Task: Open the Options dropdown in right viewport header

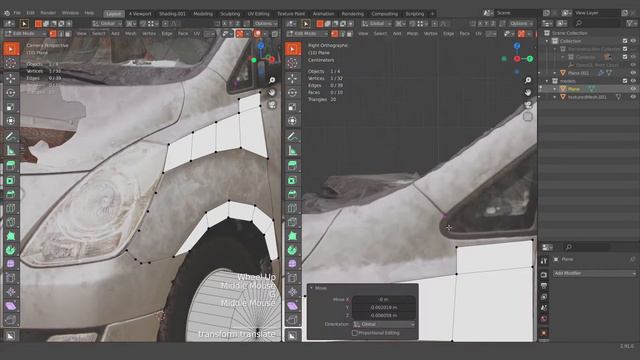Action: (521, 24)
